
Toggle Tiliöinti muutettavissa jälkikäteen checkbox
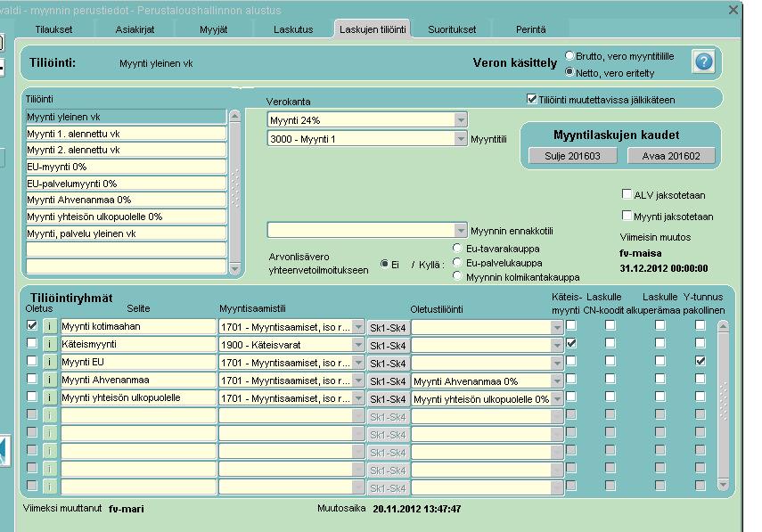pos(532,99)
